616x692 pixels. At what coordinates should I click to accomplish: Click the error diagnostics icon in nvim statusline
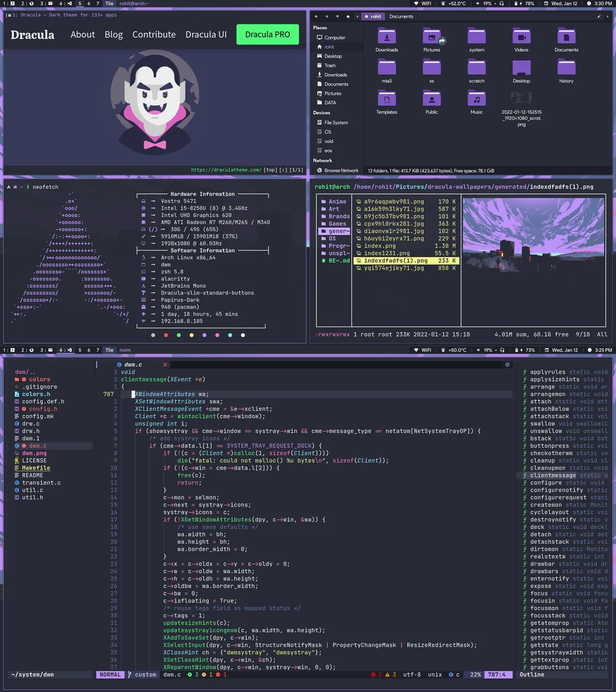pyautogui.click(x=374, y=674)
